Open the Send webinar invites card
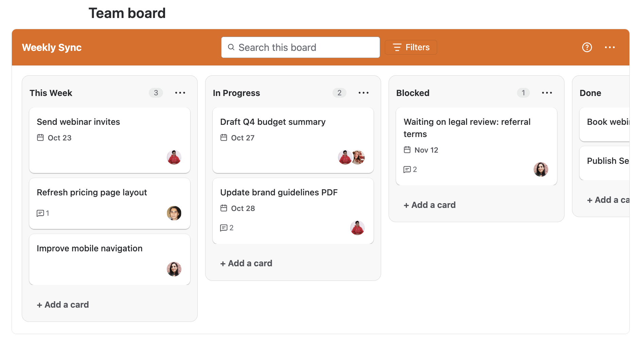Viewport: 644px width, 348px height. point(110,140)
